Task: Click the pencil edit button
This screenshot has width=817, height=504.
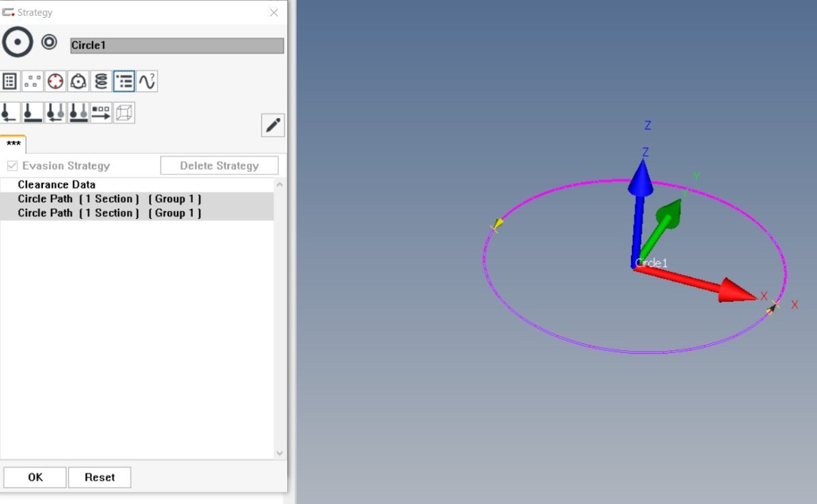Action: (273, 126)
